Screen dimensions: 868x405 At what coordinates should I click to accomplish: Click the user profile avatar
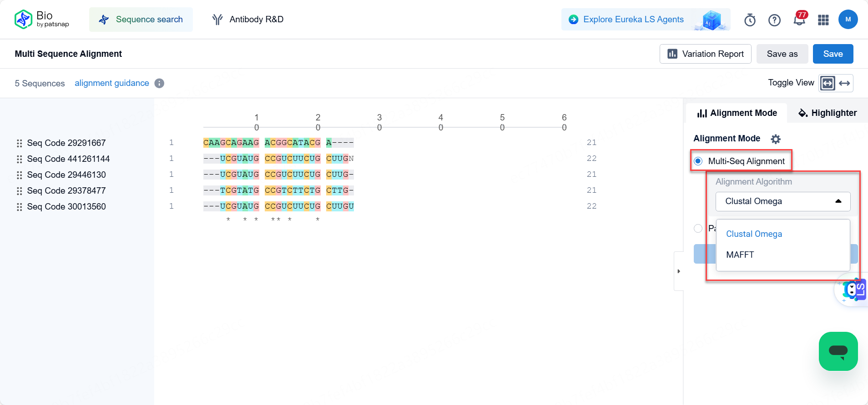[848, 20]
